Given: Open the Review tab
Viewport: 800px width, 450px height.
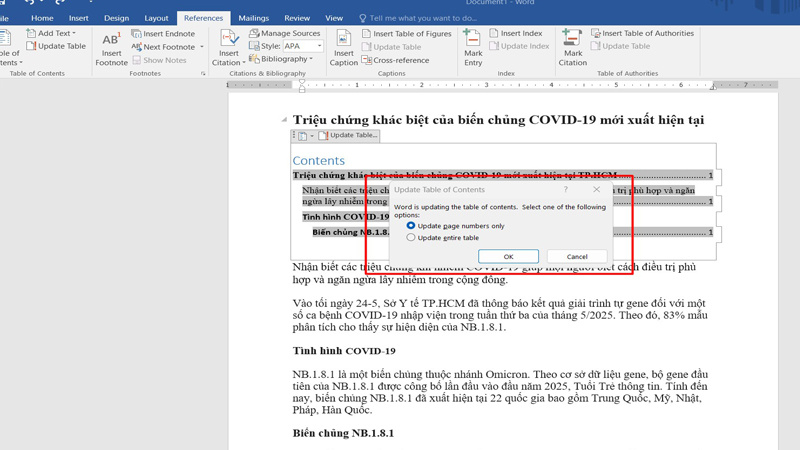Looking at the screenshot, I should pos(297,18).
